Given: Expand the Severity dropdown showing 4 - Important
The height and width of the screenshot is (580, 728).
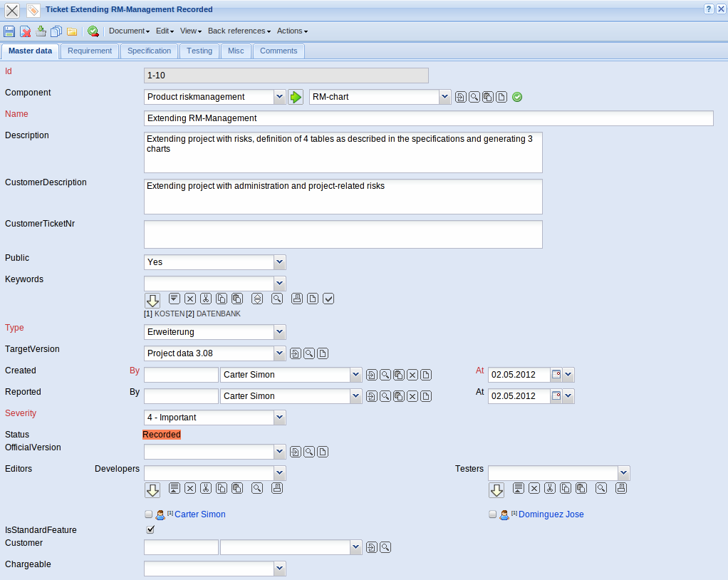Looking at the screenshot, I should point(279,418).
